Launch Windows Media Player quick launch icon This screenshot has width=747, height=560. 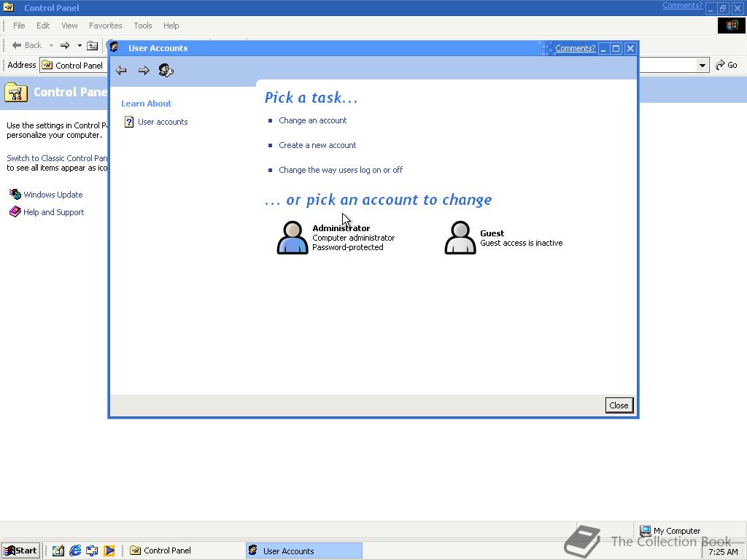109,551
